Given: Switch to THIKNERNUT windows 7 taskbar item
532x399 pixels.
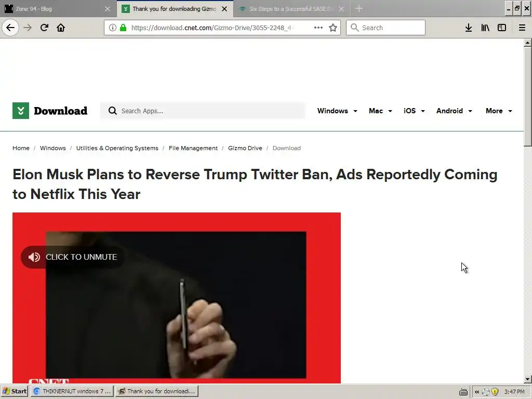Looking at the screenshot, I should click(72, 391).
